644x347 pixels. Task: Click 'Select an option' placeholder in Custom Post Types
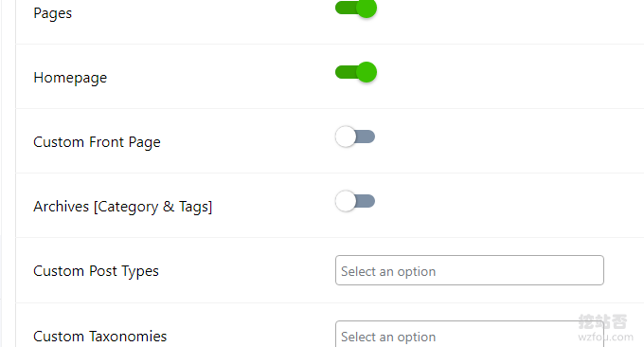[x=388, y=272]
